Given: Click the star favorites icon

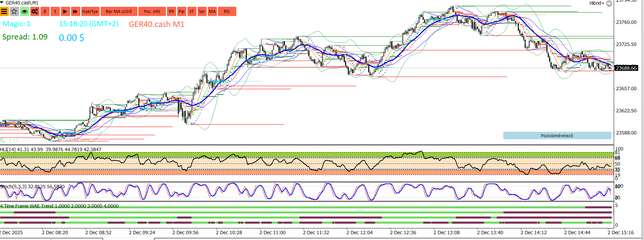Looking at the screenshot, I should (14, 12).
